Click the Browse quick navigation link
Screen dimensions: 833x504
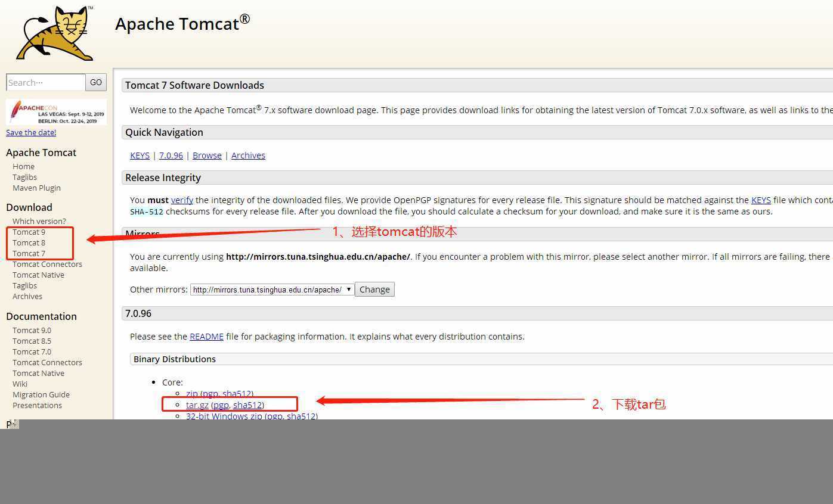[207, 155]
